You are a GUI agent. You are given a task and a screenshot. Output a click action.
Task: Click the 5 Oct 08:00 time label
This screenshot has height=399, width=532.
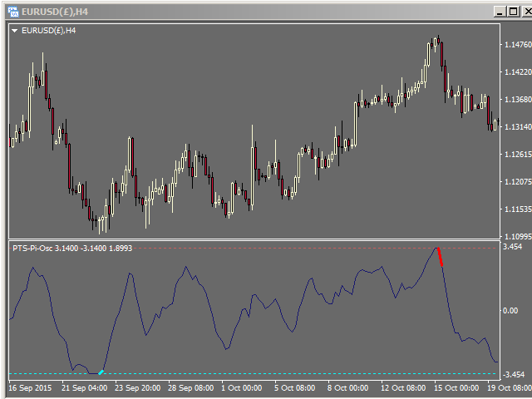pos(294,388)
